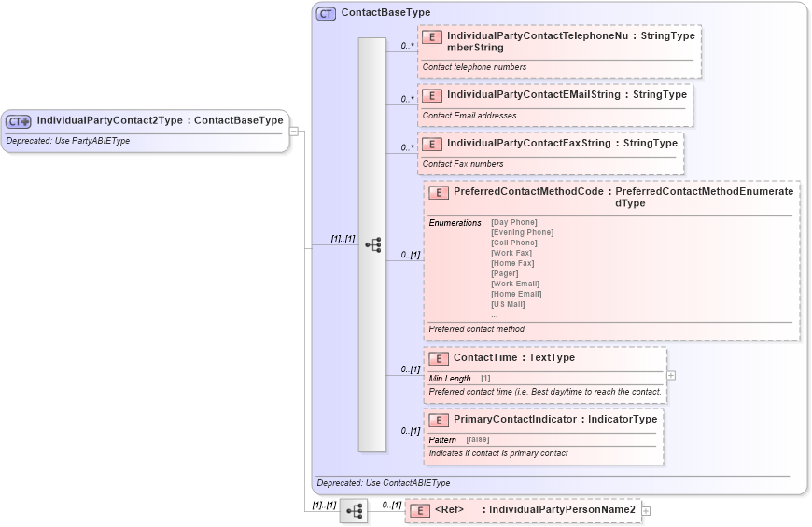Click the E icon of PrimaryContactIndicator
This screenshot has height=527, width=812.
pos(439,421)
